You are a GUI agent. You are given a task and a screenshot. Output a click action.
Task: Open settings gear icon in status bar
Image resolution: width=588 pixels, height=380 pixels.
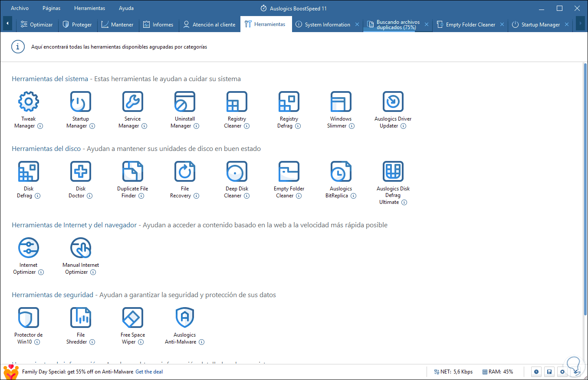click(562, 372)
